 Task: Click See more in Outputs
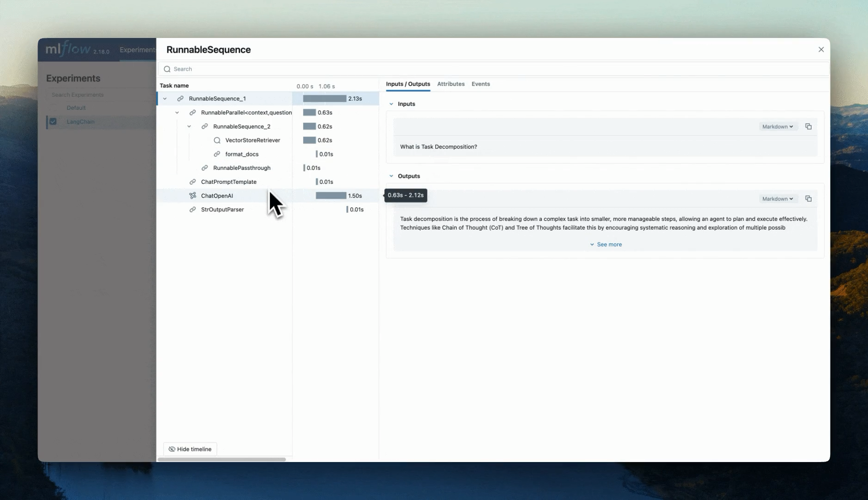coord(606,244)
